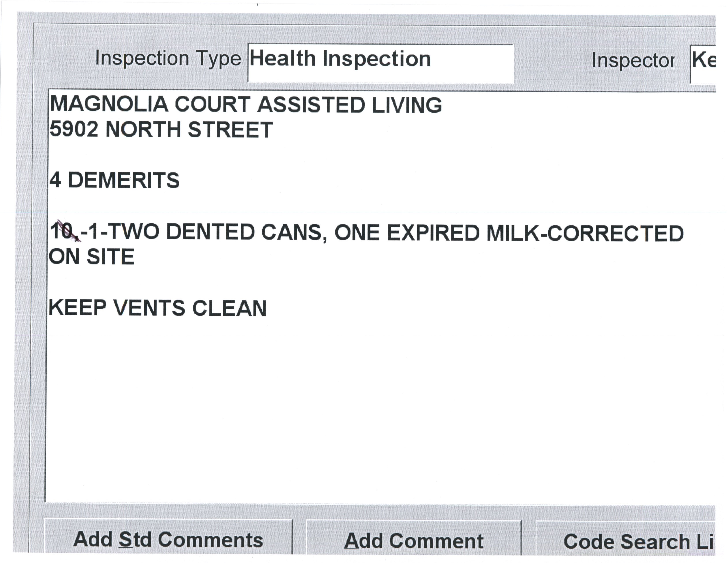728x563 pixels.
Task: Click the word Health in Inspection Type
Action: coord(282,59)
